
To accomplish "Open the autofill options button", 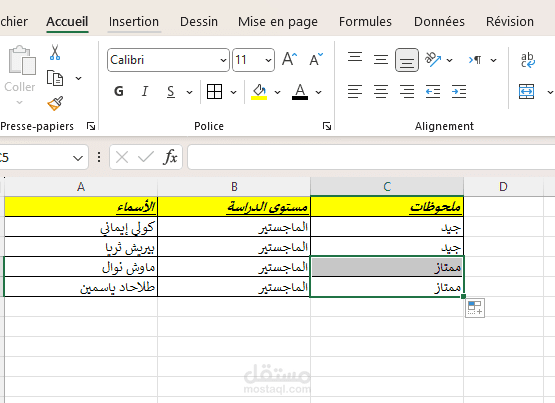I will [475, 308].
